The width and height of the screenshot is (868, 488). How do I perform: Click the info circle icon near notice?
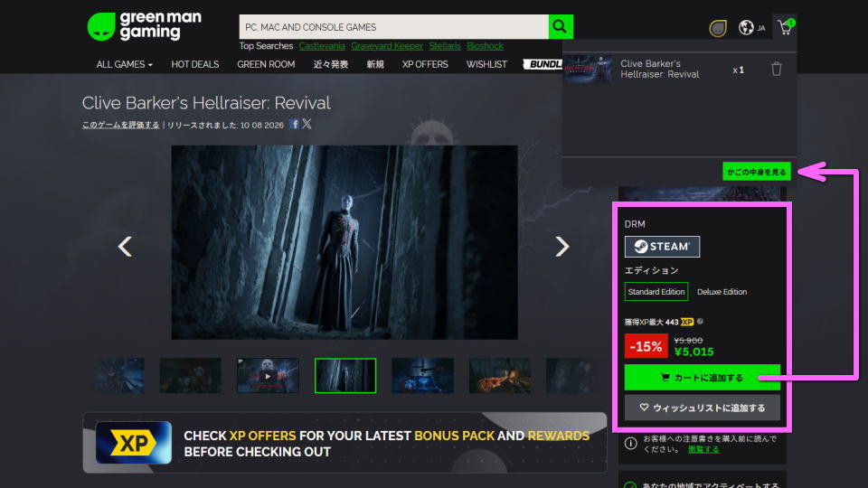pyautogui.click(x=630, y=443)
